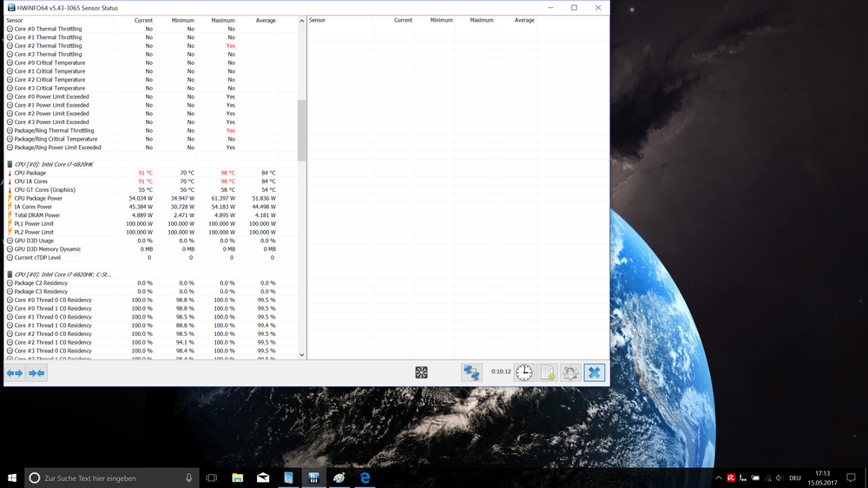868x488 pixels.
Task: Click the Maximum column header in left pane
Action: tap(223, 20)
